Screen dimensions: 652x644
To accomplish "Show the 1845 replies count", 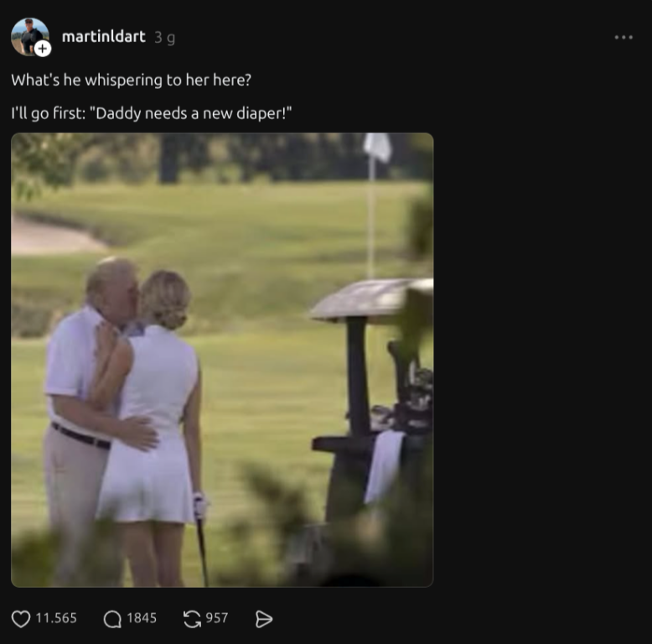I will click(142, 618).
